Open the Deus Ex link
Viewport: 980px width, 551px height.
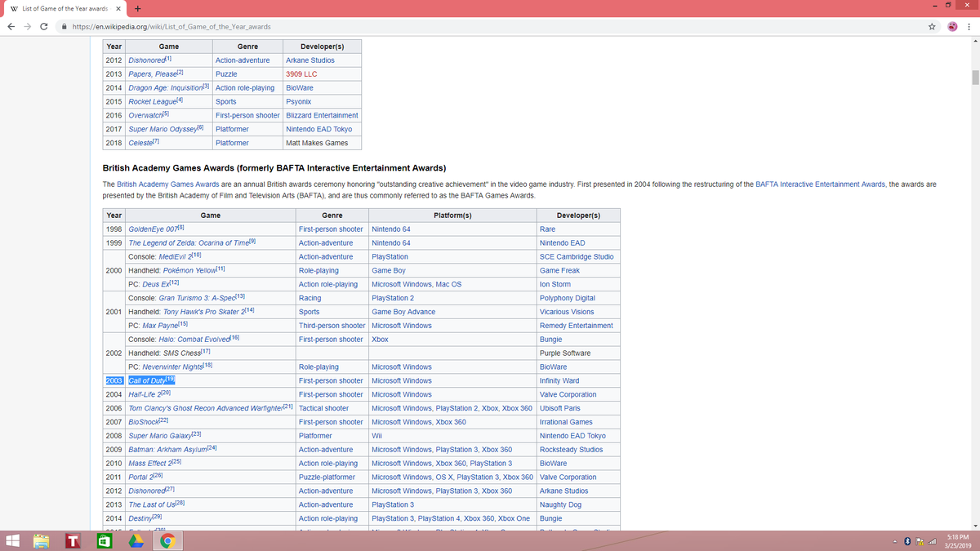click(155, 285)
